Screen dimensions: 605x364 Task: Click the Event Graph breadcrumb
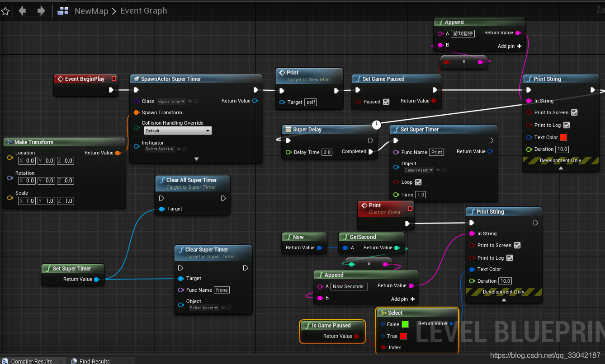(143, 10)
